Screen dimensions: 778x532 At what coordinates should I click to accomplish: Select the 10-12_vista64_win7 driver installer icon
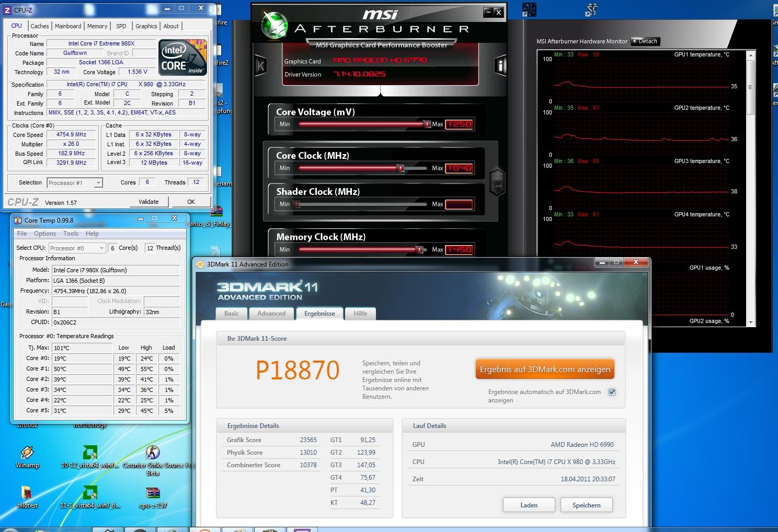[90, 457]
